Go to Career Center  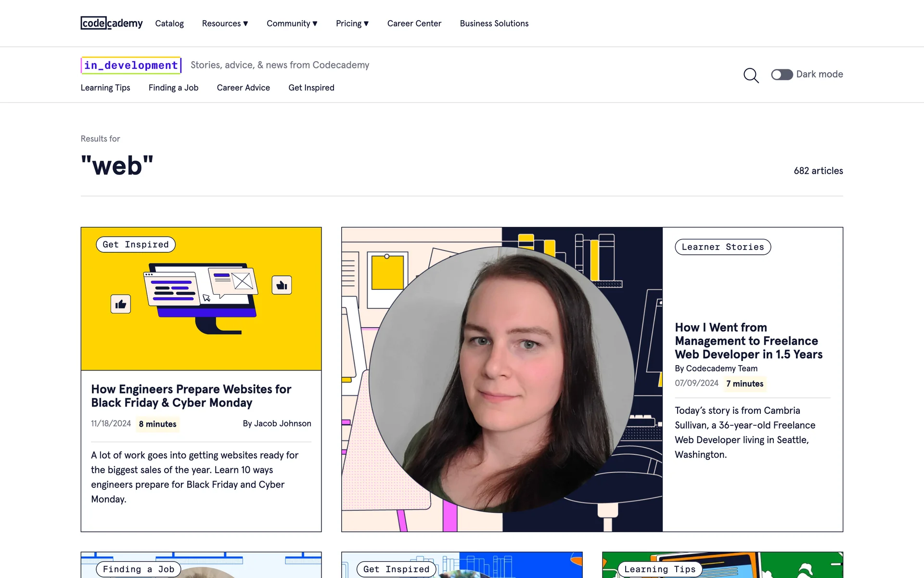(x=414, y=23)
